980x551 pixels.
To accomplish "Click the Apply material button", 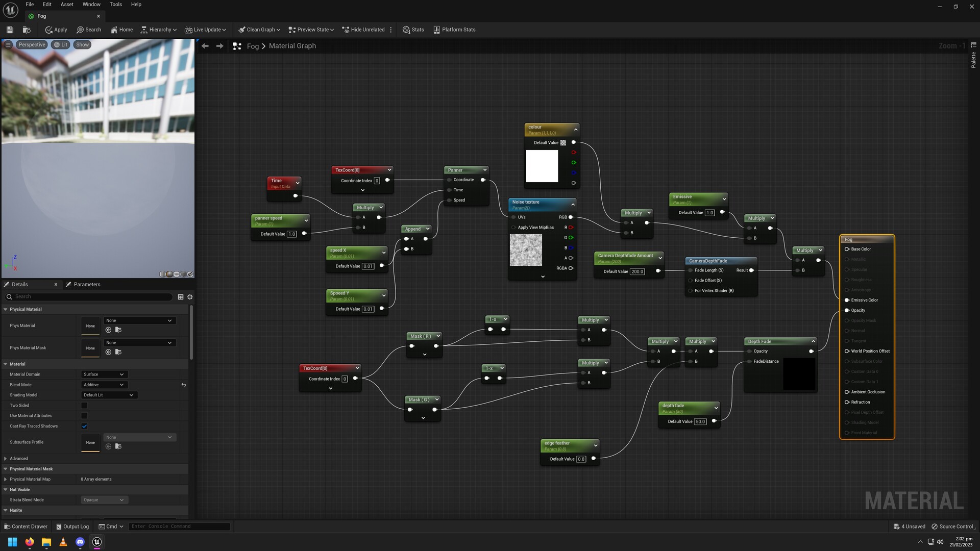I will 56,30.
